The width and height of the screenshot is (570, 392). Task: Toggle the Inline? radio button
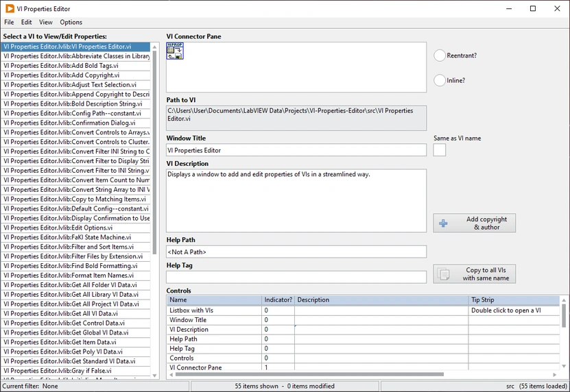pyautogui.click(x=440, y=80)
